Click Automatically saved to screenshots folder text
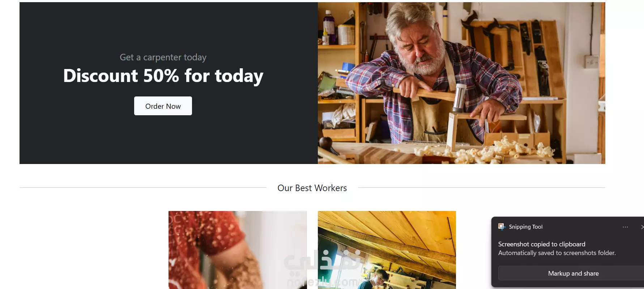The height and width of the screenshot is (289, 644). click(557, 253)
